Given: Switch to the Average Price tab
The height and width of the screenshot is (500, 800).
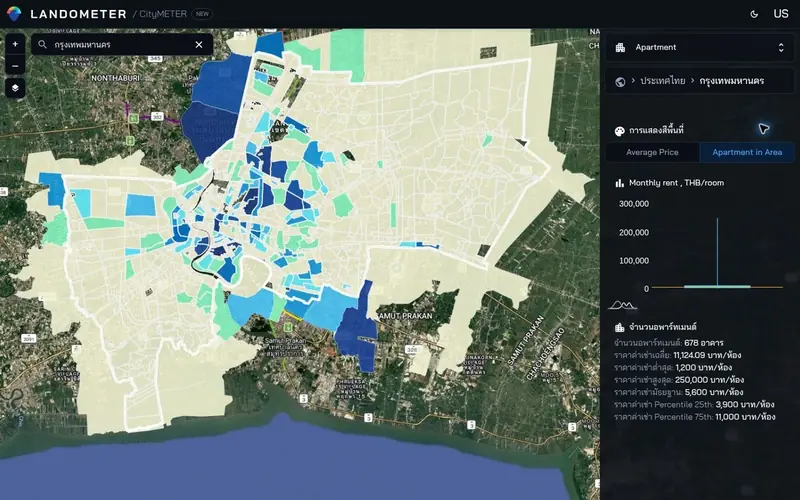Looking at the screenshot, I should 652,152.
